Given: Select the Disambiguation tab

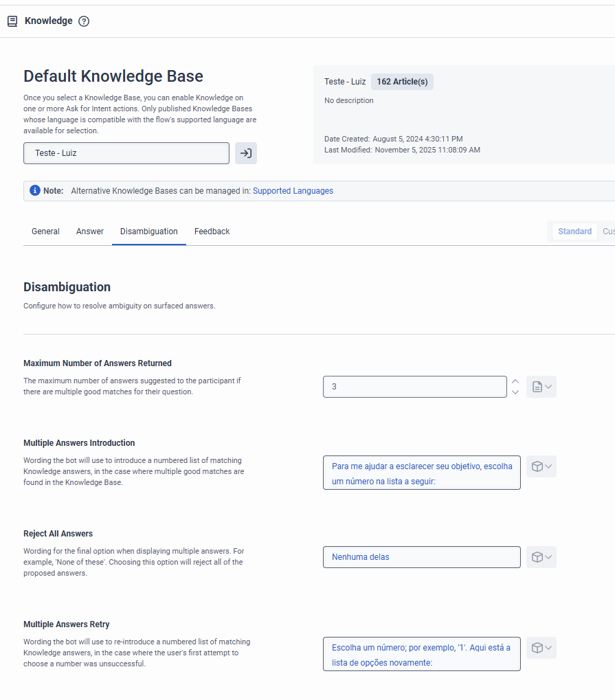Looking at the screenshot, I should [149, 232].
